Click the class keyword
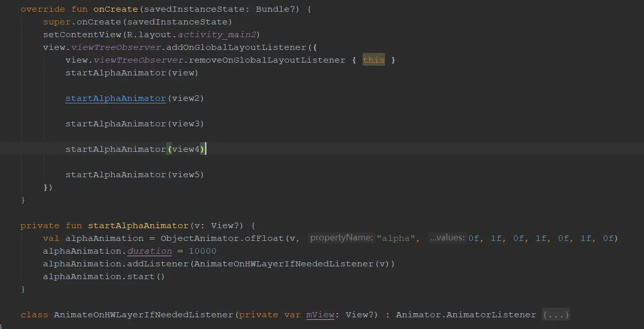 [34, 315]
